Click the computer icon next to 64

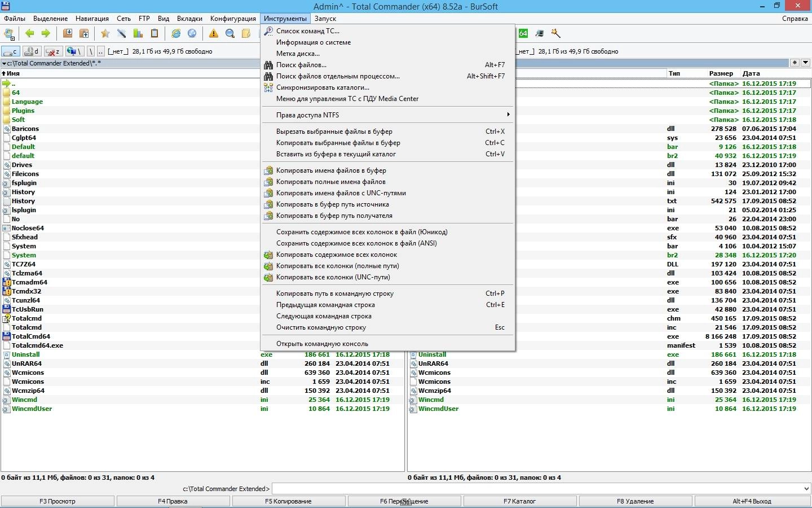(x=540, y=33)
